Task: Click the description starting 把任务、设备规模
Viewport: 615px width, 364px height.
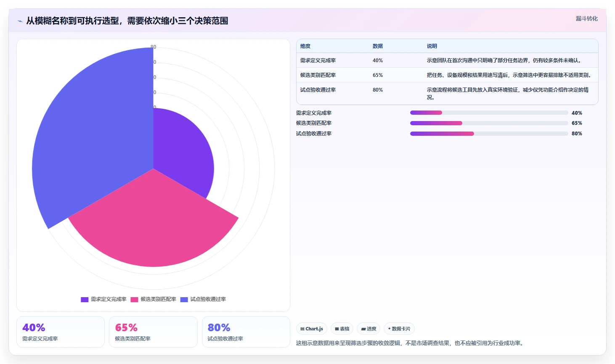Action: pos(510,75)
